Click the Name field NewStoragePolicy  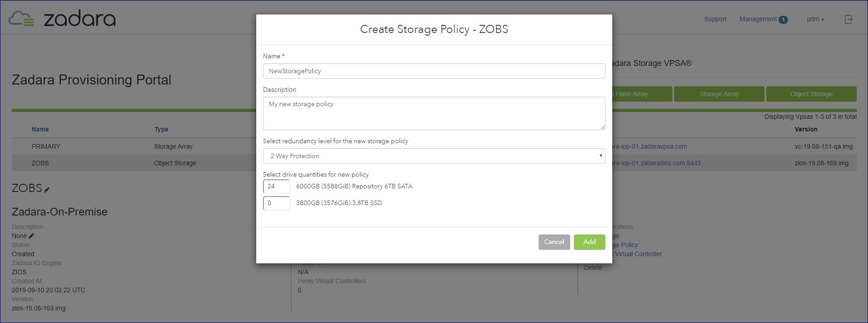coord(434,71)
